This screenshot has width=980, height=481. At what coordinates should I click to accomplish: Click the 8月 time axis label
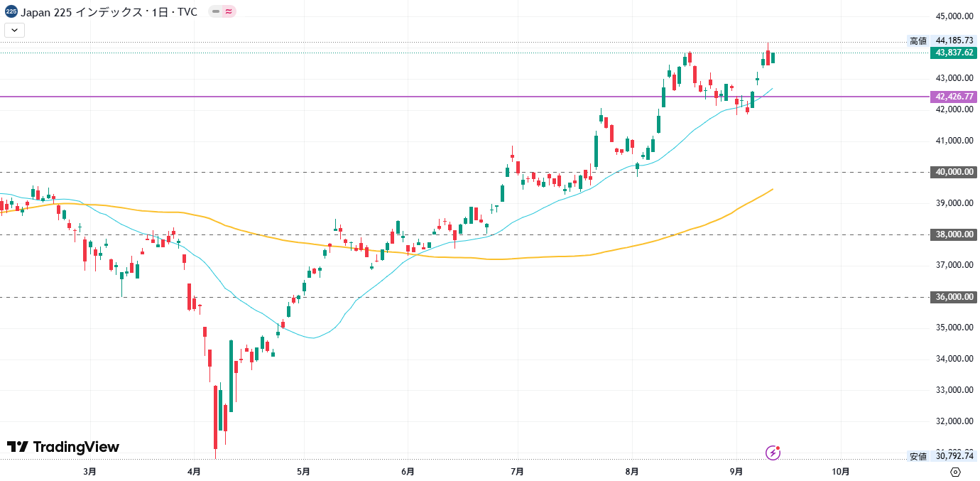point(632,471)
